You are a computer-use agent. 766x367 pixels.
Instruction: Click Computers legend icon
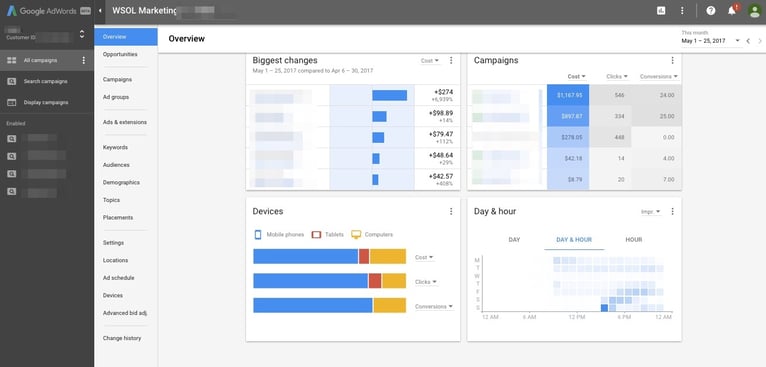(356, 235)
